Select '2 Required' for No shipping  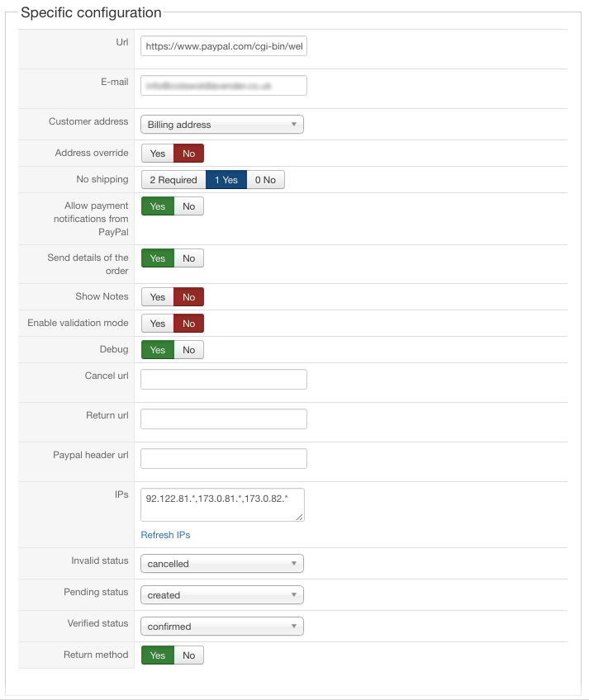point(173,180)
